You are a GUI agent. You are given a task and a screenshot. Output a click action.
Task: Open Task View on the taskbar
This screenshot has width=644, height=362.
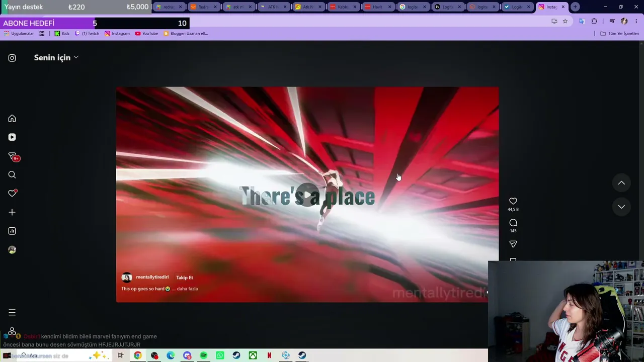pos(121,355)
